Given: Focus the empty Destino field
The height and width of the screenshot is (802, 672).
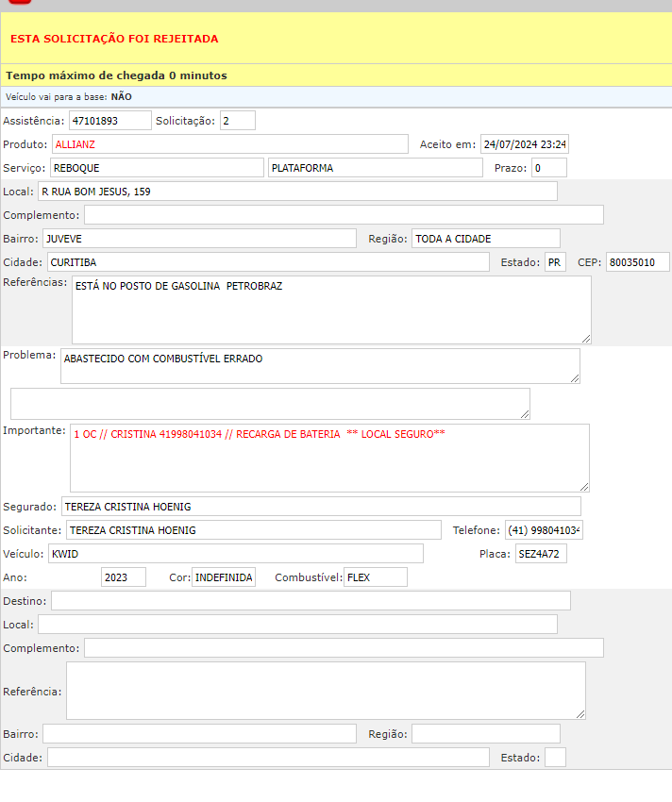Looking at the screenshot, I should pyautogui.click(x=311, y=601).
